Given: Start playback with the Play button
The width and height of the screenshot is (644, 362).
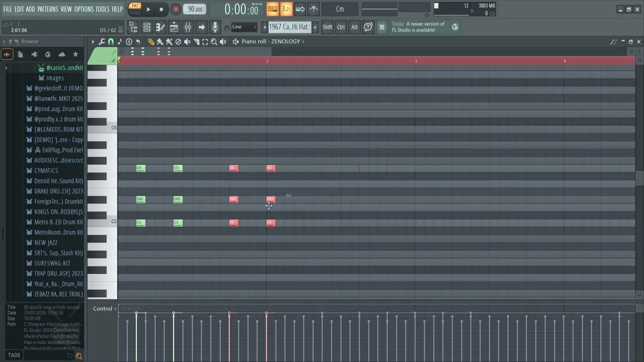Looking at the screenshot, I should (x=148, y=9).
